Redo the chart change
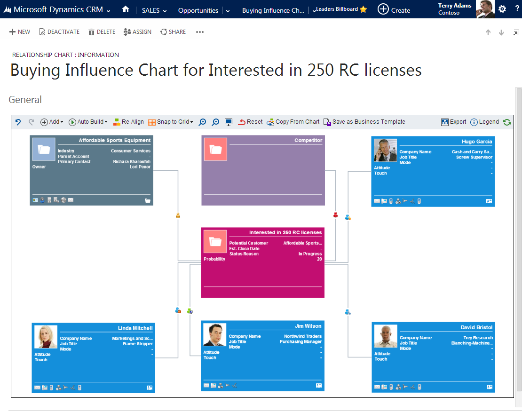This screenshot has height=420, width=522. (32, 122)
